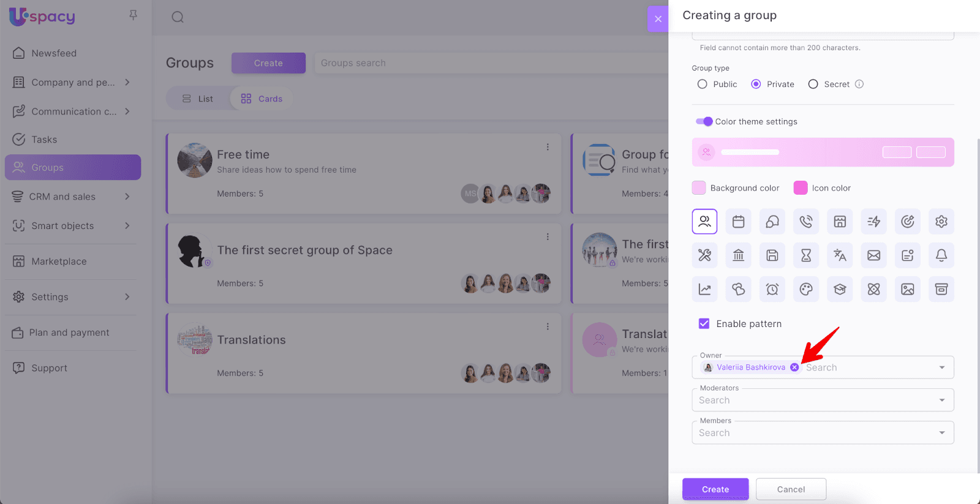Choose the double hearts group icon

pos(739,289)
